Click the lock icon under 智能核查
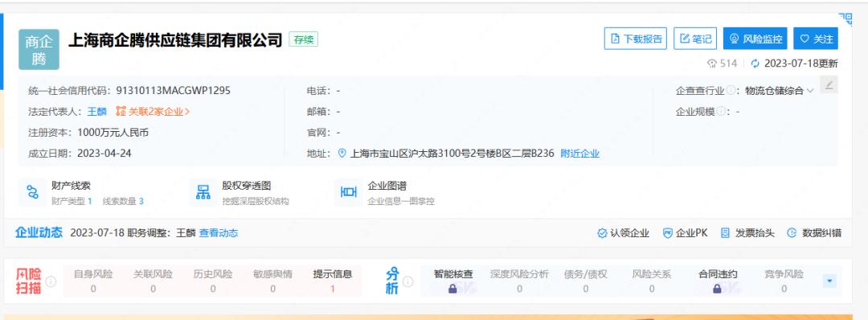Viewport: 868px width, 320px height. (452, 289)
